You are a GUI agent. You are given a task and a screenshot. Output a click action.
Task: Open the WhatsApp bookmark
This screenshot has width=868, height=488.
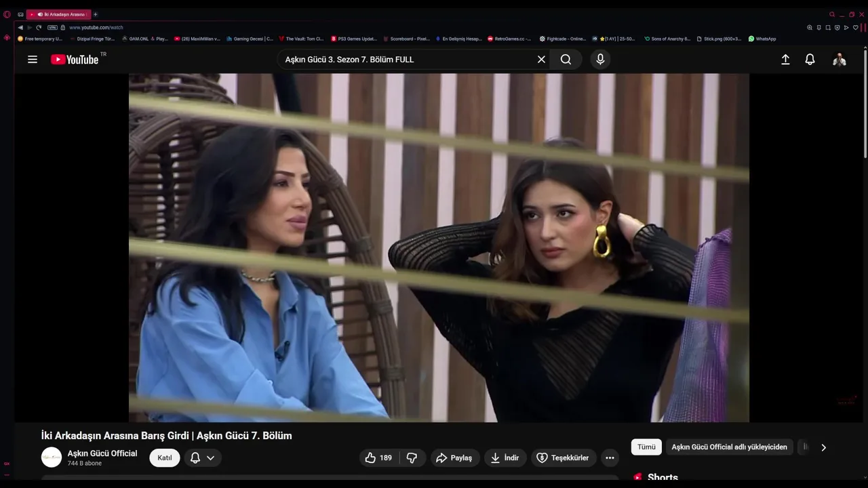(x=762, y=39)
